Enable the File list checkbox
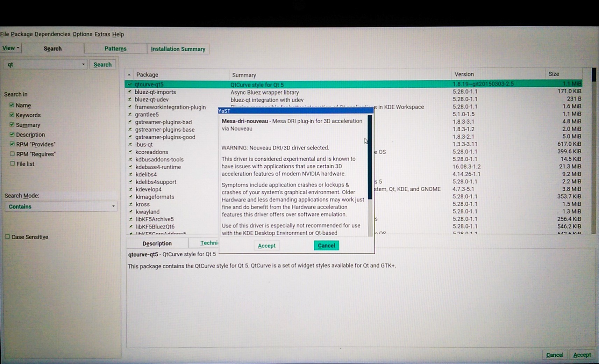Image resolution: width=599 pixels, height=364 pixels. coord(13,163)
